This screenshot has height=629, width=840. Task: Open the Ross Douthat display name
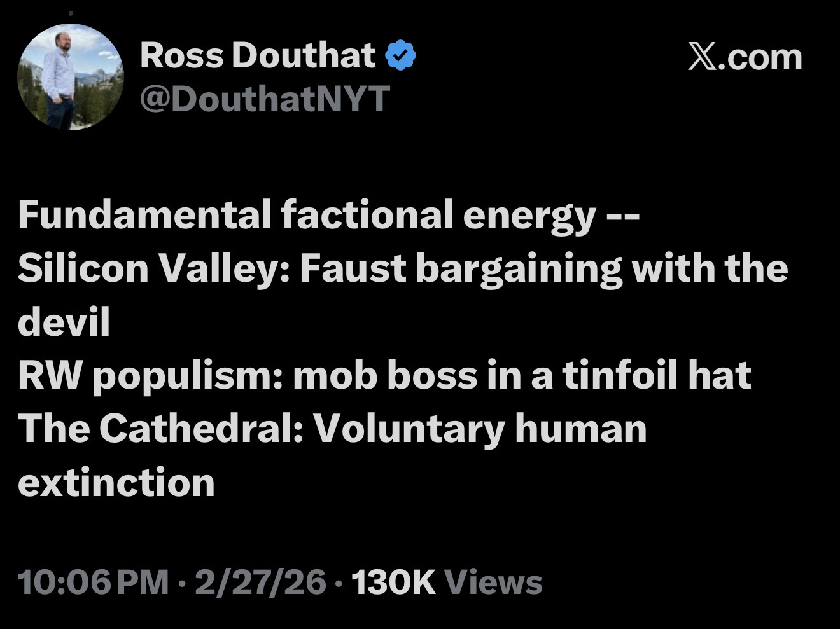click(258, 55)
